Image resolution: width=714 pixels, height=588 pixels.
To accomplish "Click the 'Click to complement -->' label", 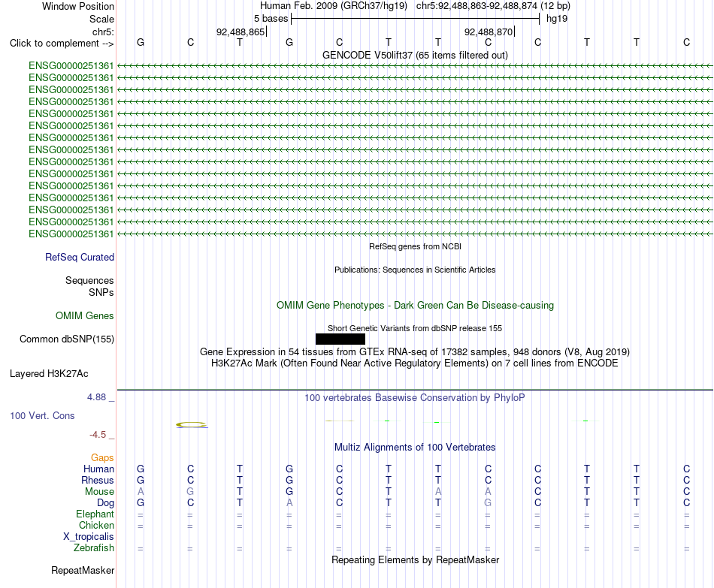I will coord(62,44).
